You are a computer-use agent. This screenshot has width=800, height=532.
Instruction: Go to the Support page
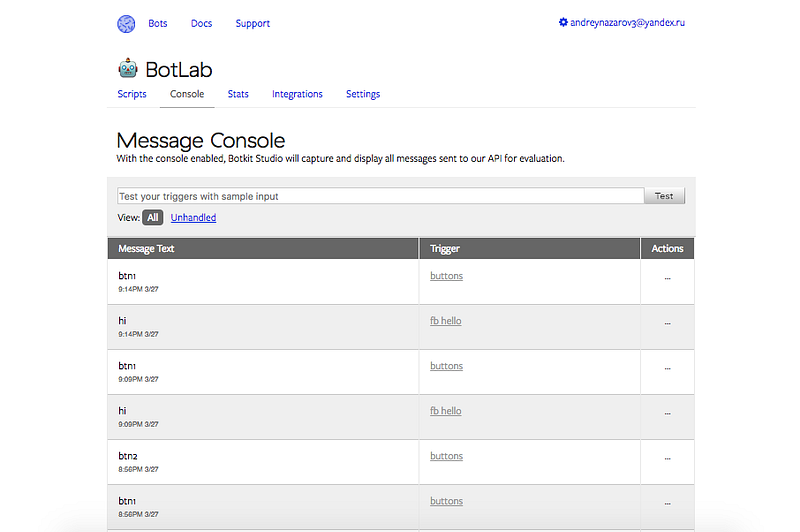pyautogui.click(x=253, y=23)
